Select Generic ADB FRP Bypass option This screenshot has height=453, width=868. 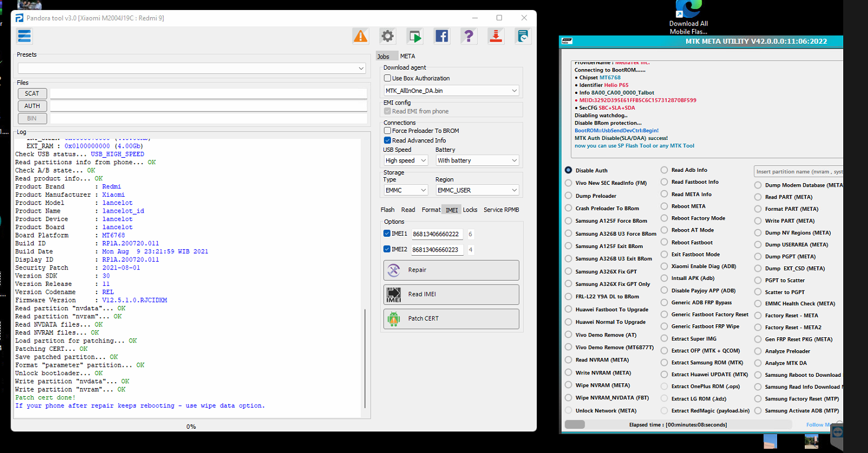click(664, 302)
